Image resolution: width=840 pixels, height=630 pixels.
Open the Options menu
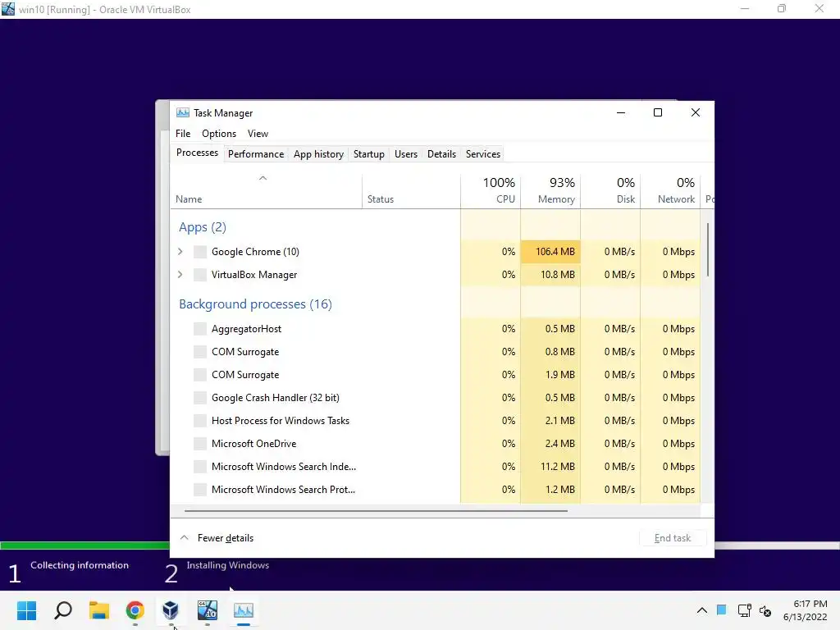[218, 134]
